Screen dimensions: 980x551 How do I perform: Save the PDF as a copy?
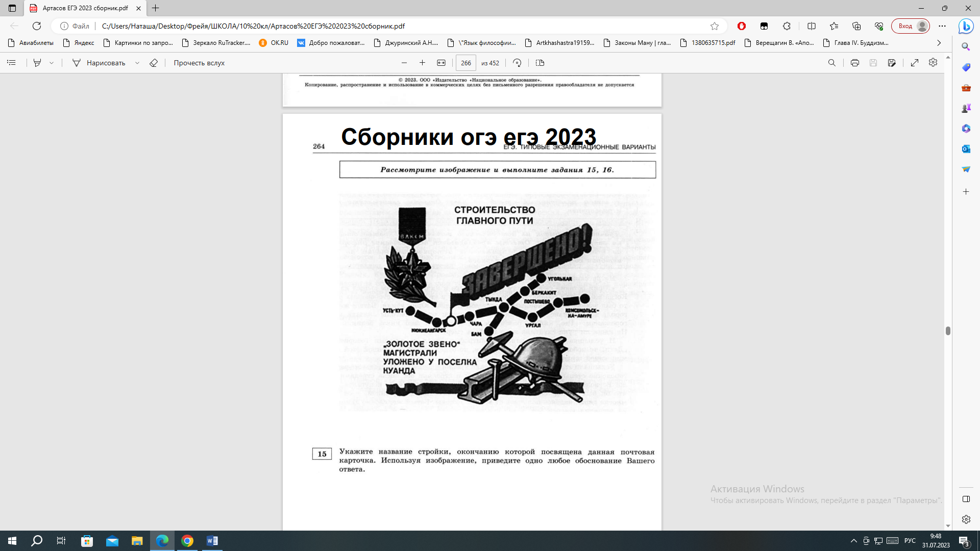[892, 63]
